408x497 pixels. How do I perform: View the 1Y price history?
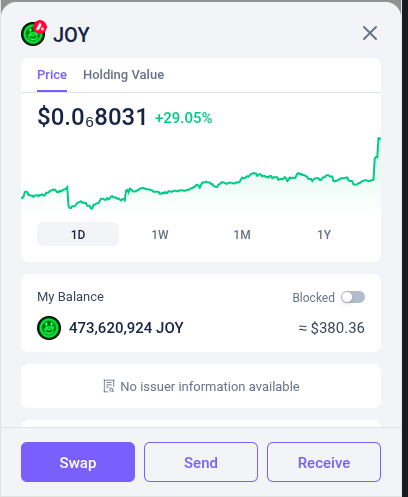(324, 234)
